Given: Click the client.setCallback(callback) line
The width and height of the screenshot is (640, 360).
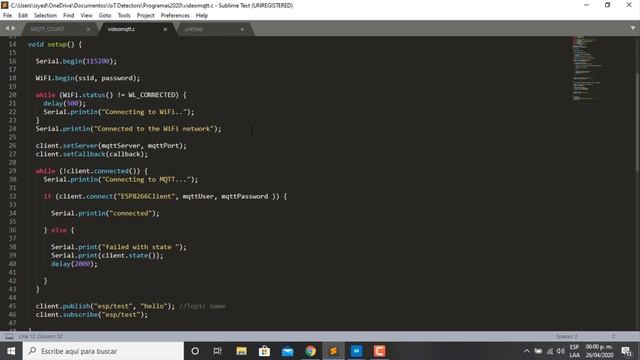Looking at the screenshot, I should tap(91, 154).
